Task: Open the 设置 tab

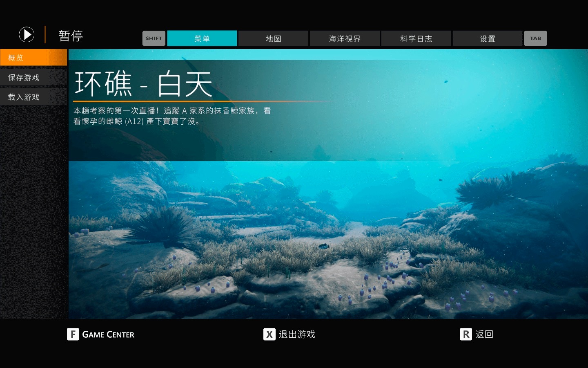Action: 487,38
